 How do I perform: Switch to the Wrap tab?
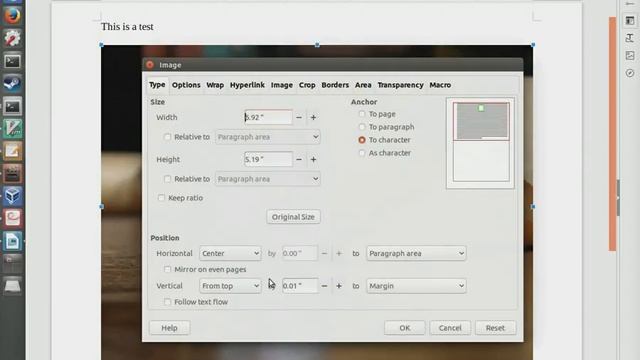click(x=215, y=85)
